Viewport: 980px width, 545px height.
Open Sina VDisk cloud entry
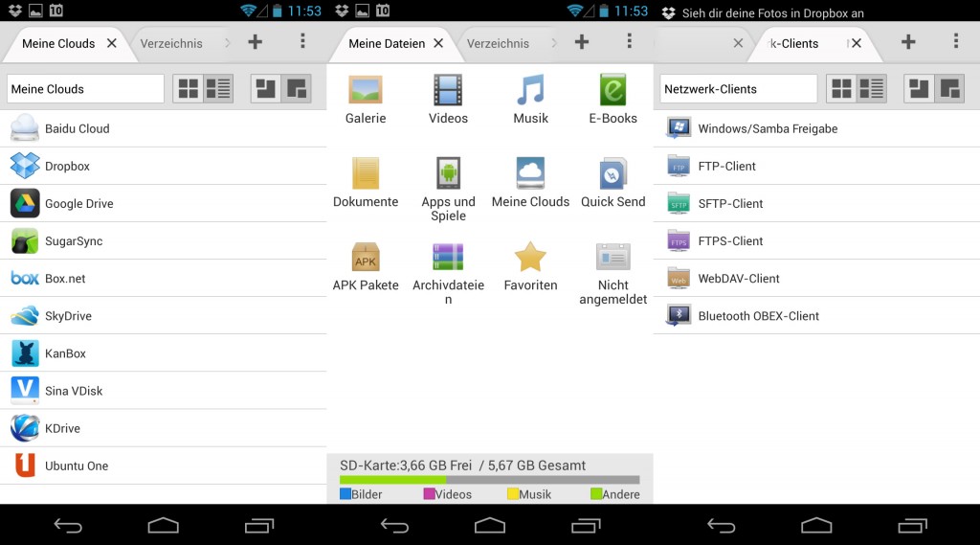click(x=163, y=391)
